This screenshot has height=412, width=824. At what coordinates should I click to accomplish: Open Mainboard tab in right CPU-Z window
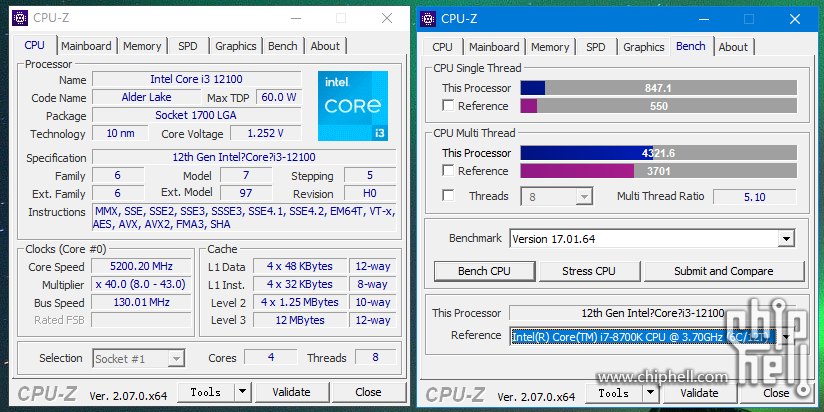pyautogui.click(x=494, y=47)
